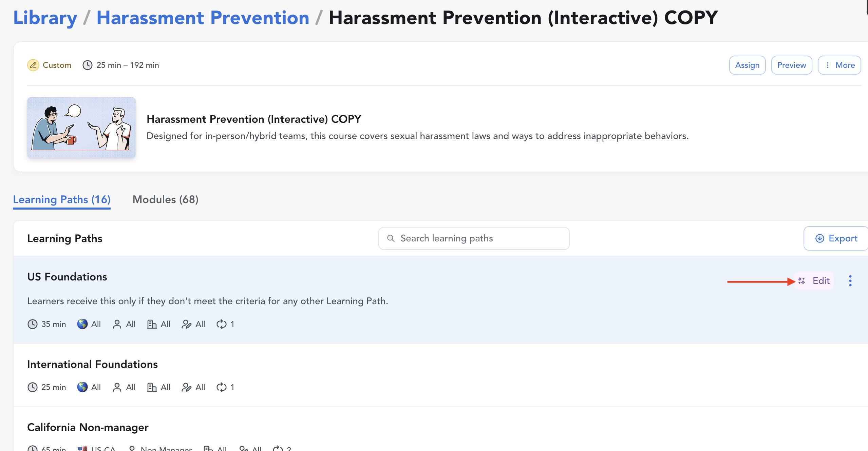Select the US Foundations learning path title
The height and width of the screenshot is (451, 868).
click(x=67, y=277)
